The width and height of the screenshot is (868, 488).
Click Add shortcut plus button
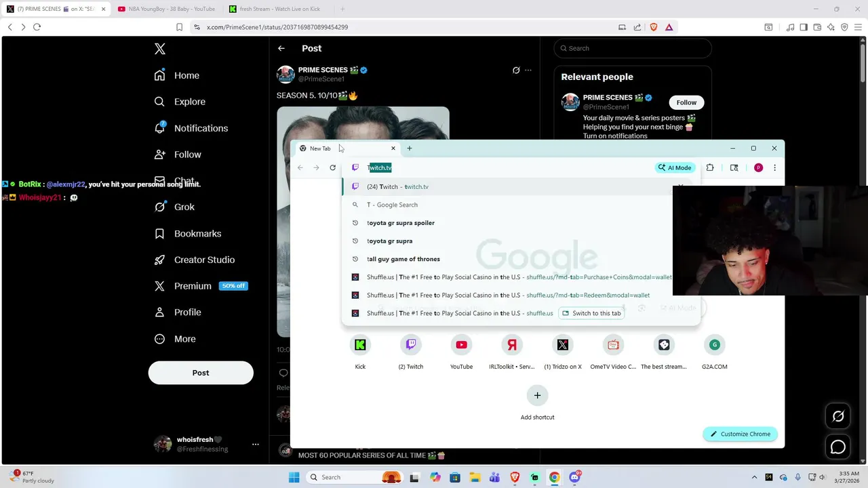(x=537, y=395)
